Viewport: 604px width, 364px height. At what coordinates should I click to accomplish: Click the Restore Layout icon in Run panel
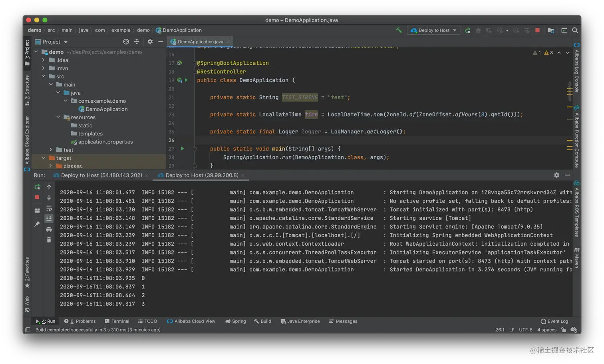pyautogui.click(x=37, y=211)
